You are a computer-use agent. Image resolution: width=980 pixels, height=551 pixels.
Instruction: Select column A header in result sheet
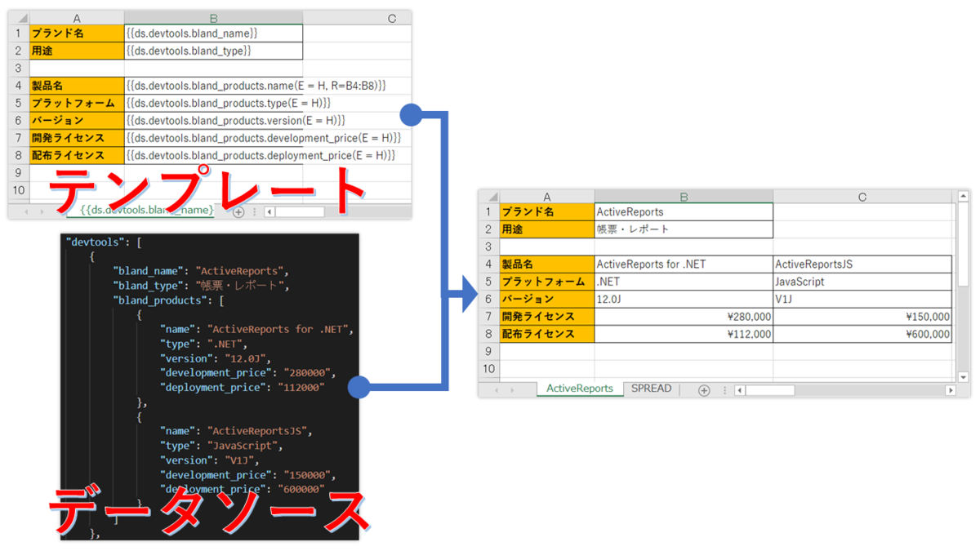[546, 197]
